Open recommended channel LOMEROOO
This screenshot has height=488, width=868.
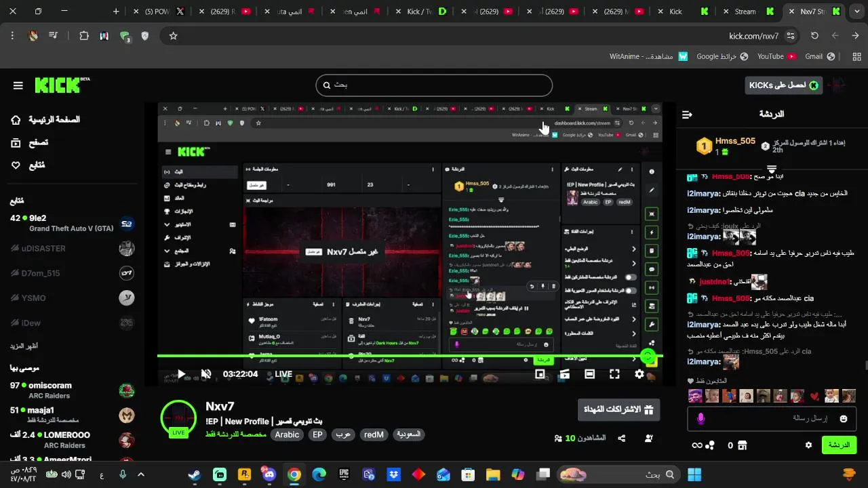[73, 439]
